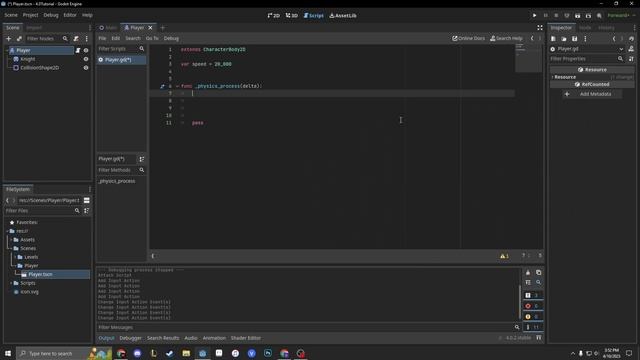Screen dimensions: 640x360
Task: Toggle distraction-free mode icon
Action: click(x=540, y=28)
